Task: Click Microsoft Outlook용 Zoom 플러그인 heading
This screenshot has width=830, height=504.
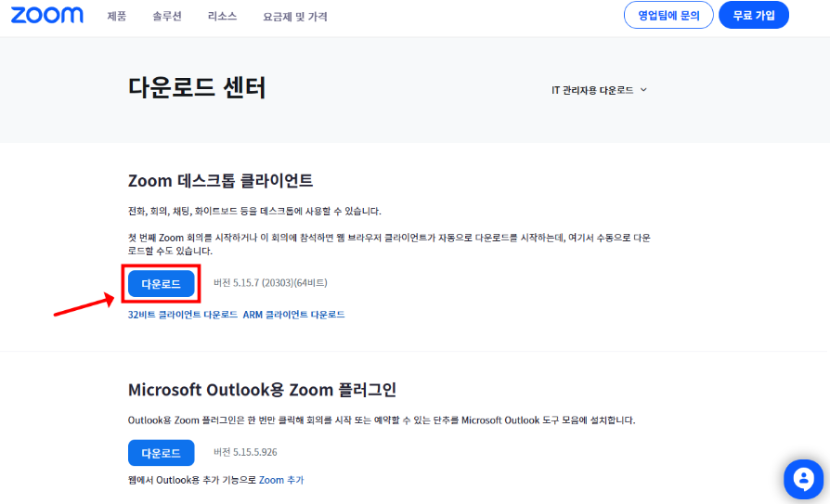Action: (262, 390)
